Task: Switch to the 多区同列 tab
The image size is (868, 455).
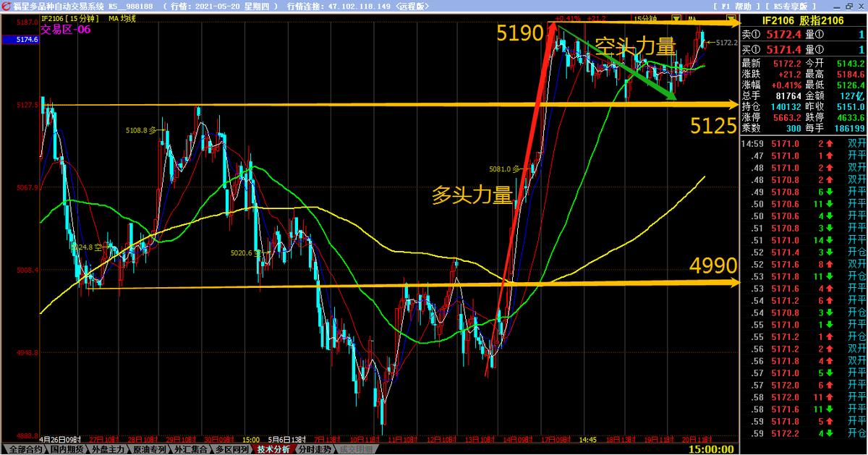Action: pos(234,449)
